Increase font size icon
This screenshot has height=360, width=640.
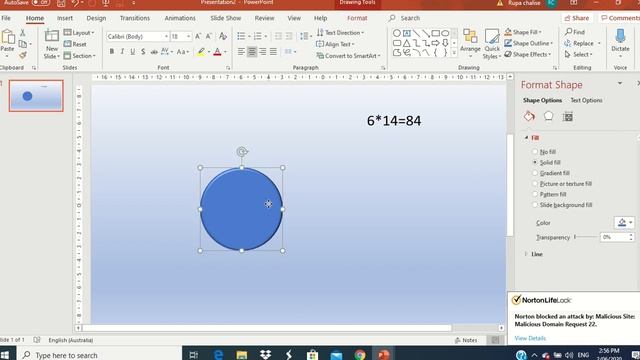pyautogui.click(x=198, y=36)
